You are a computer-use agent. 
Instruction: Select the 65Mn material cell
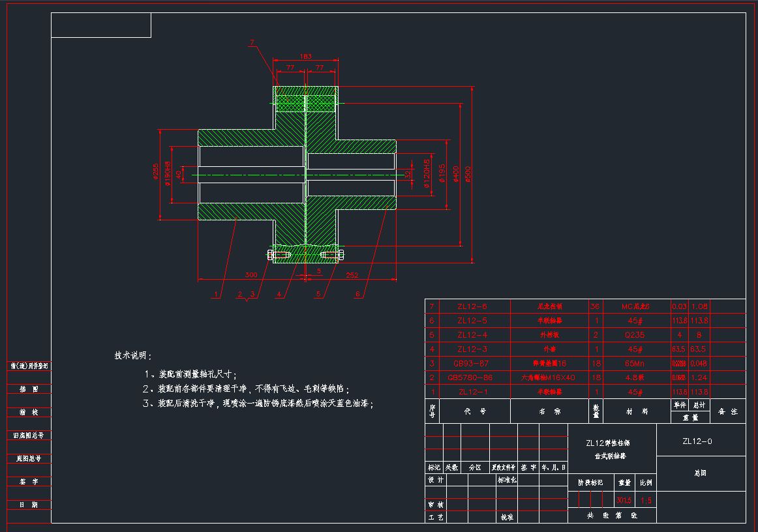pyautogui.click(x=636, y=363)
